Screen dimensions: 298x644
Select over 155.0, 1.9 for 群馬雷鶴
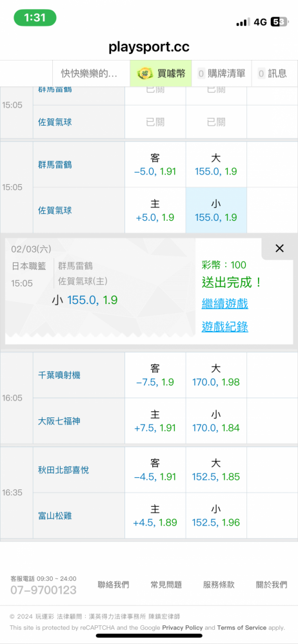tap(216, 164)
